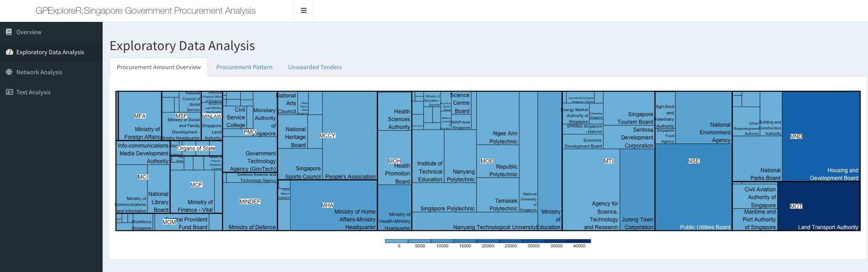The image size is (868, 272).
Task: Select the Temasek Polytechnic tile
Action: (498, 195)
